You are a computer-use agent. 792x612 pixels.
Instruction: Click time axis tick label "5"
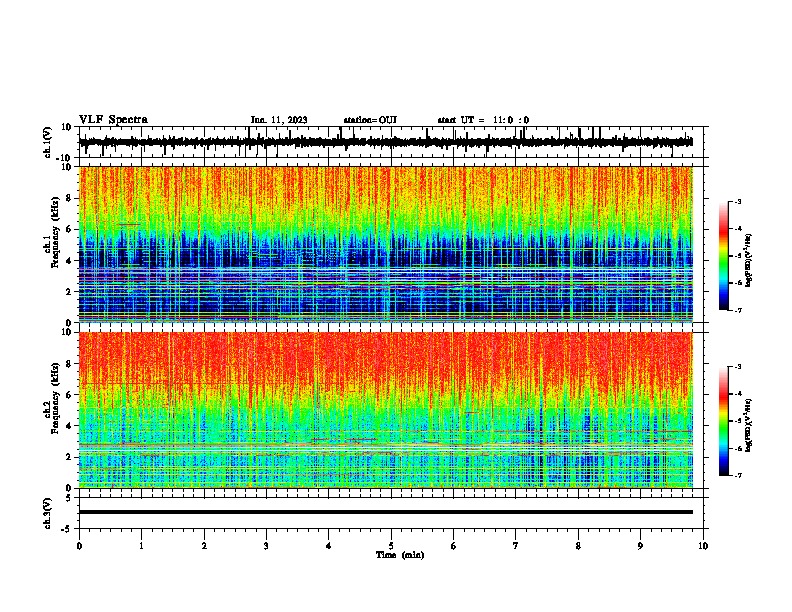(x=391, y=546)
